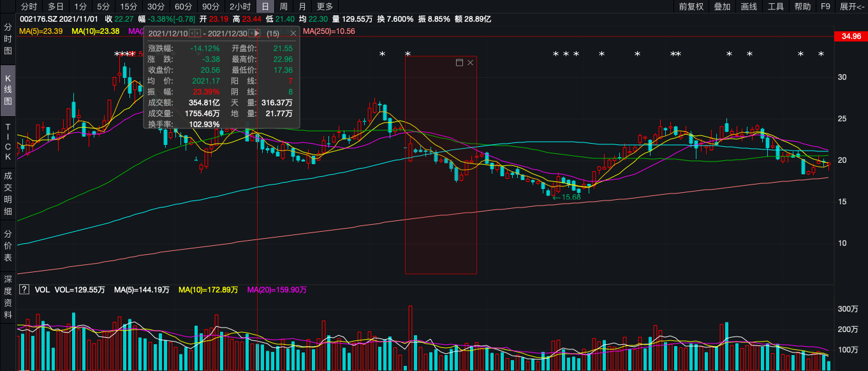Click the 15.68 low price marker
The height and width of the screenshot is (371, 868).
pos(567,197)
